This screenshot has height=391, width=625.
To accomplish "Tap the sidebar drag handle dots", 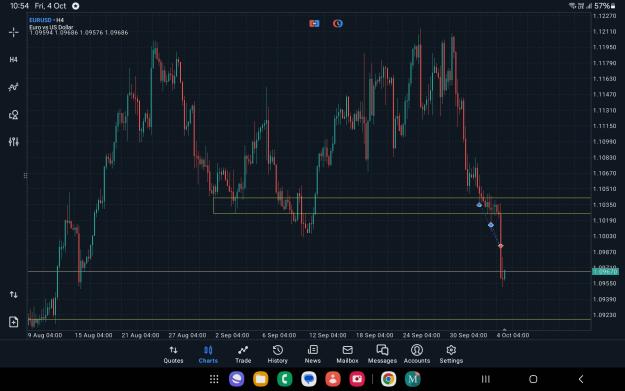I will point(26,175).
